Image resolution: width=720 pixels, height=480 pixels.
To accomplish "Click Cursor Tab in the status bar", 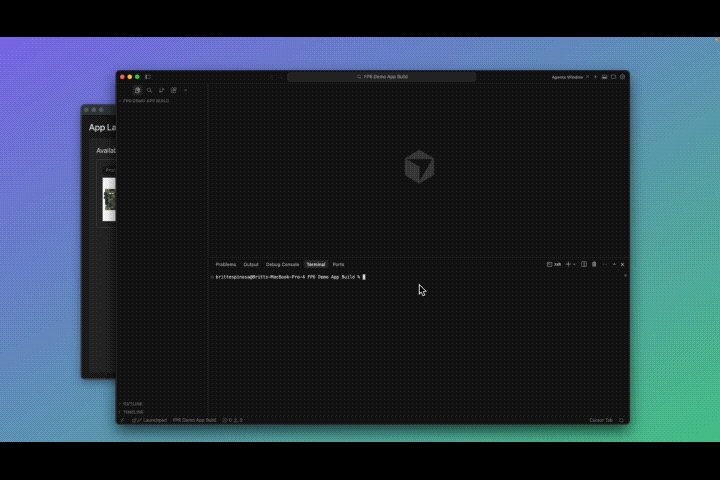I will point(601,420).
